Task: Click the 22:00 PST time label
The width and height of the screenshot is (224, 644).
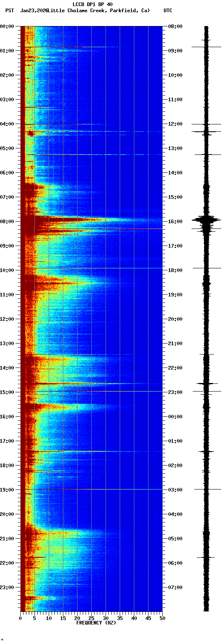Action: 7,563
